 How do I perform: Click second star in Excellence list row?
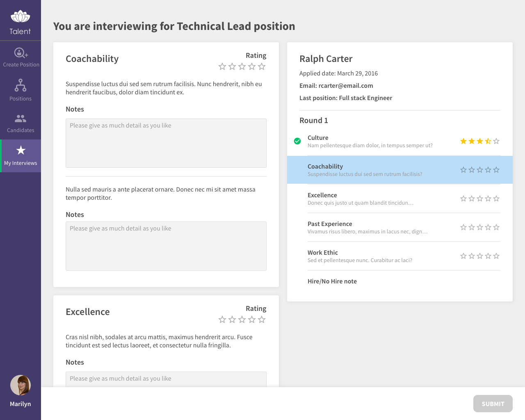pos(472,199)
